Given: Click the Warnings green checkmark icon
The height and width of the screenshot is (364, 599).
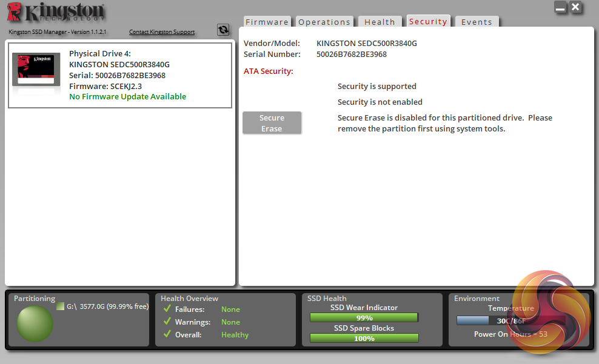Looking at the screenshot, I should point(167,321).
